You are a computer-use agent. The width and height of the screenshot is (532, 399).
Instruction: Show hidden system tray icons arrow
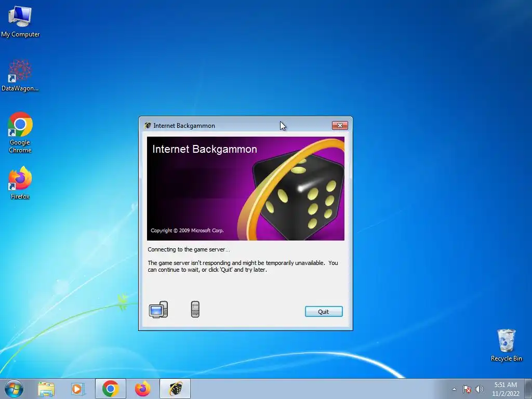tap(454, 389)
